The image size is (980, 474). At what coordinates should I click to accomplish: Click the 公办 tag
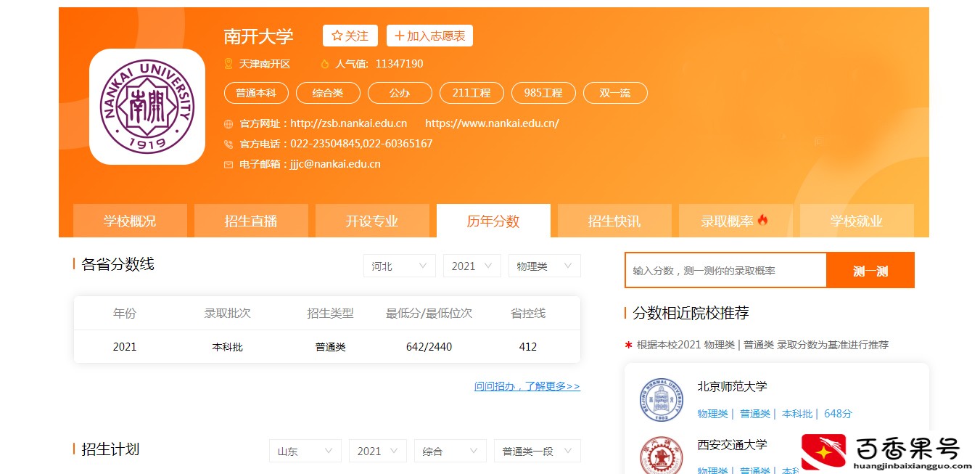click(400, 93)
